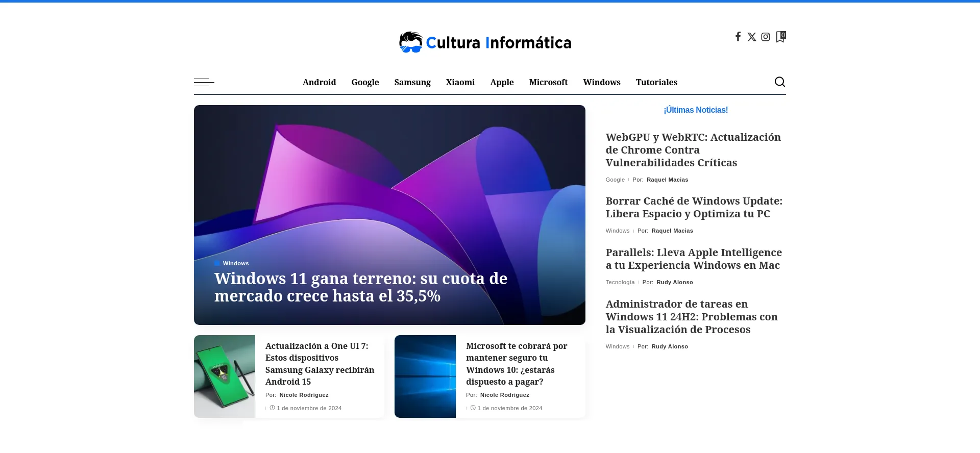This screenshot has height=453, width=980.
Task: Open WebGPU y WebRTC Chrome article
Action: (693, 150)
